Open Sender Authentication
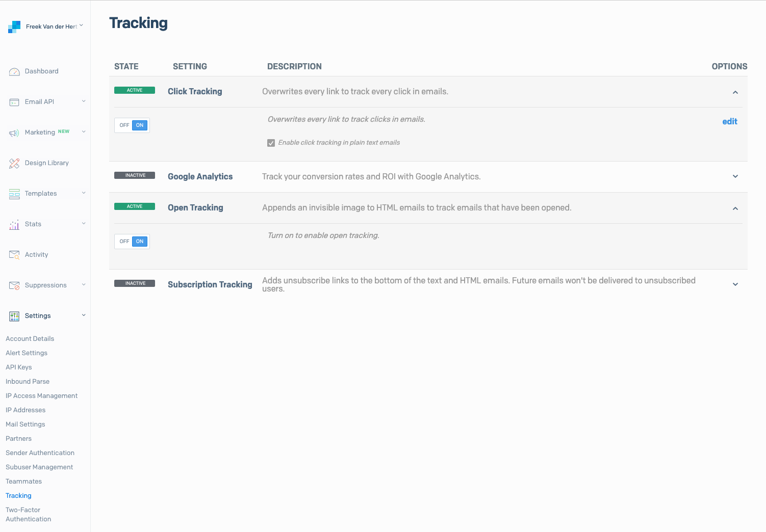This screenshot has width=766, height=532. [40, 453]
